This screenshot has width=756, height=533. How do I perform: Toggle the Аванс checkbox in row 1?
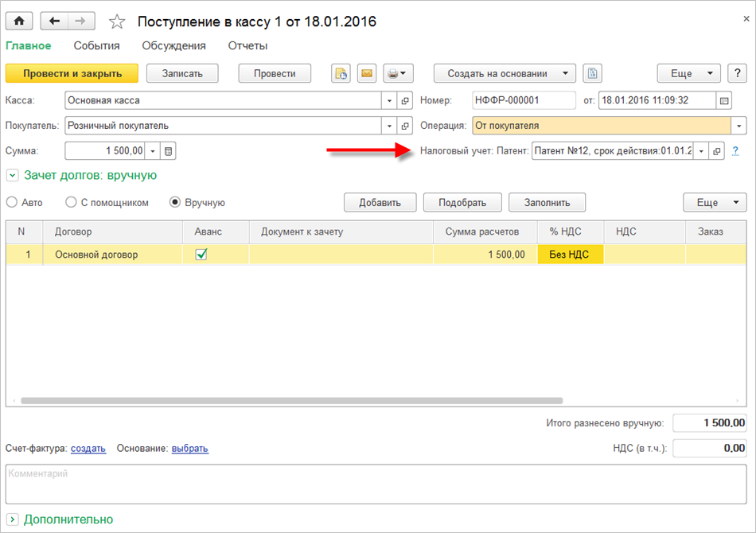201,255
